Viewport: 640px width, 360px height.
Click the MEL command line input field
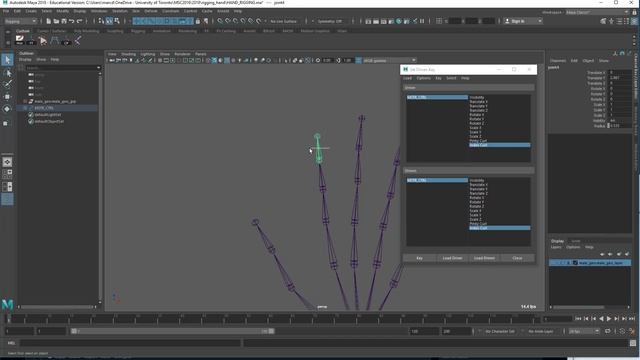[131, 343]
